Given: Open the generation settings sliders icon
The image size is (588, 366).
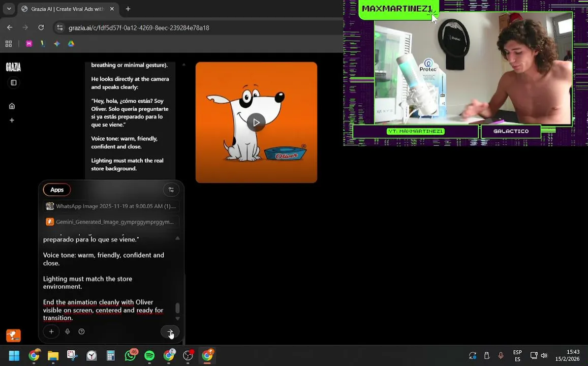Looking at the screenshot, I should [x=171, y=190].
